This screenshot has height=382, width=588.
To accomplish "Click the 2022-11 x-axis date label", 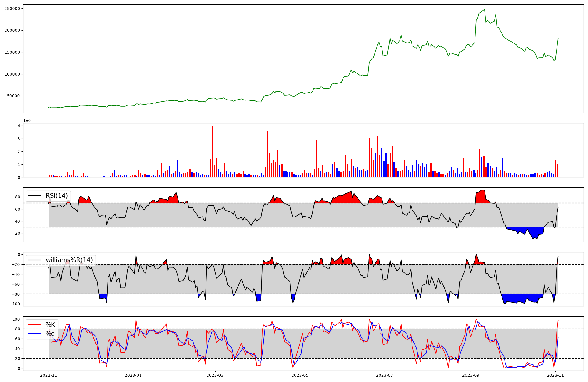I will pyautogui.click(x=49, y=375).
